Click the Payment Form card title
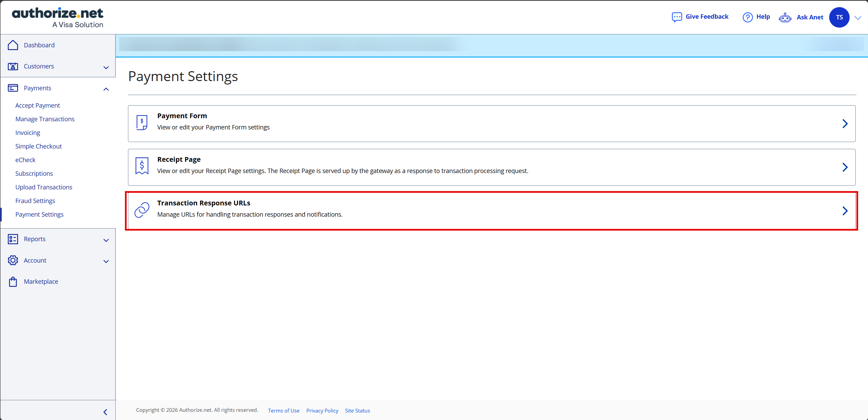 coord(182,116)
